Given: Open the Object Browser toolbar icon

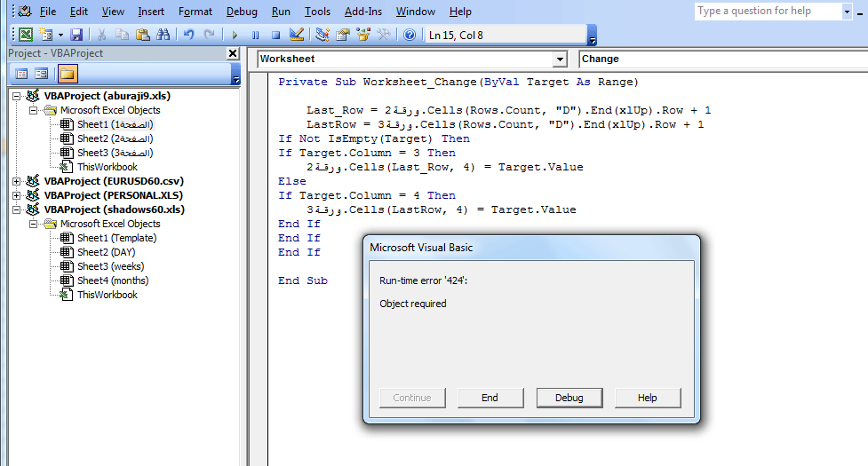Looking at the screenshot, I should pos(362,35).
